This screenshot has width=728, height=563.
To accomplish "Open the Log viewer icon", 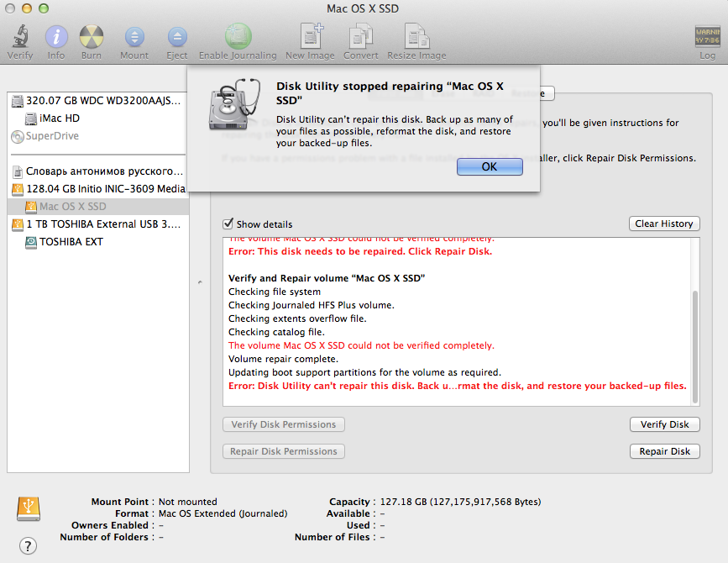I will click(707, 36).
